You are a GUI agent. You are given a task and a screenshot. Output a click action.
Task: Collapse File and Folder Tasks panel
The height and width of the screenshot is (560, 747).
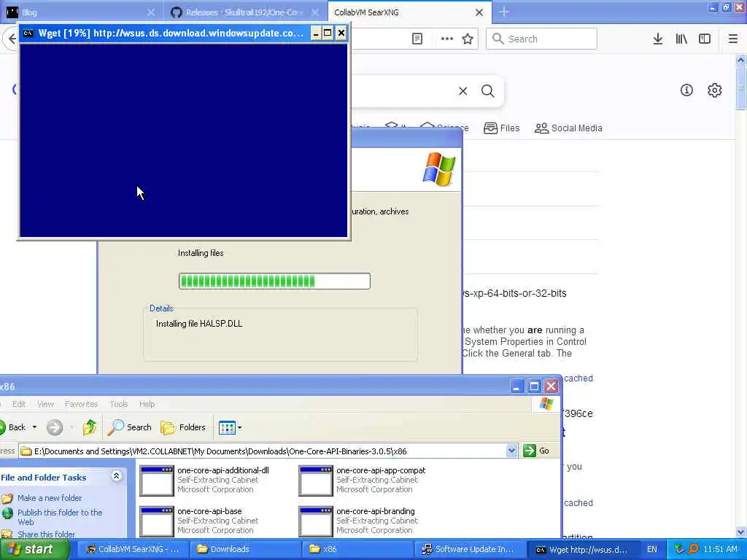coord(116,475)
